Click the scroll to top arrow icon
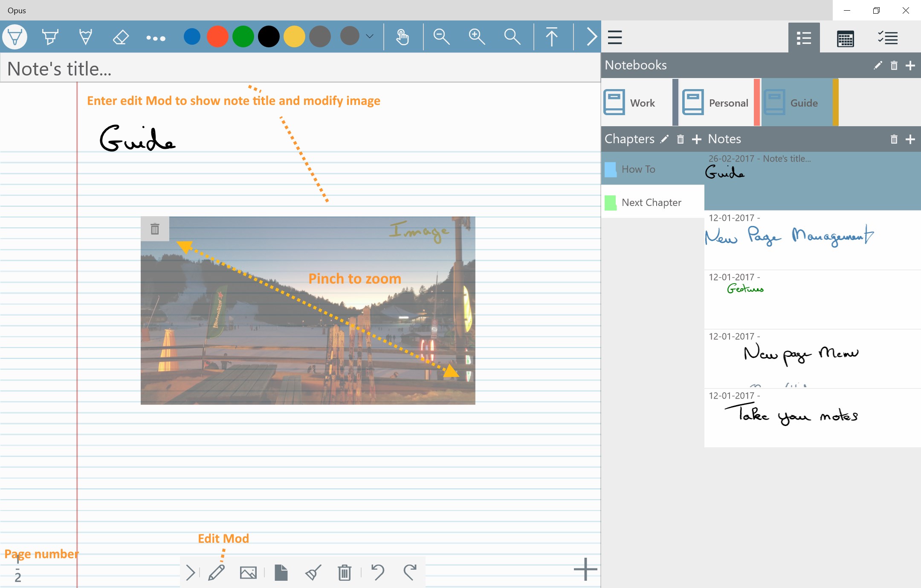 [551, 37]
